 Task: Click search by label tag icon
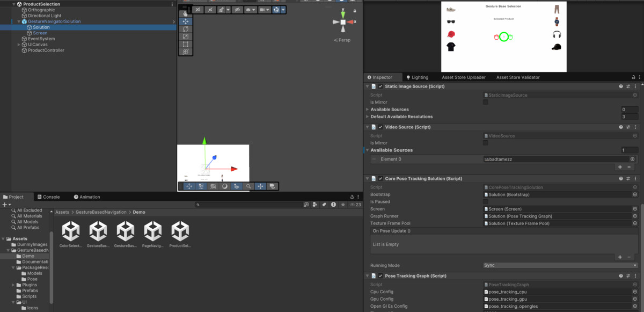click(325, 205)
